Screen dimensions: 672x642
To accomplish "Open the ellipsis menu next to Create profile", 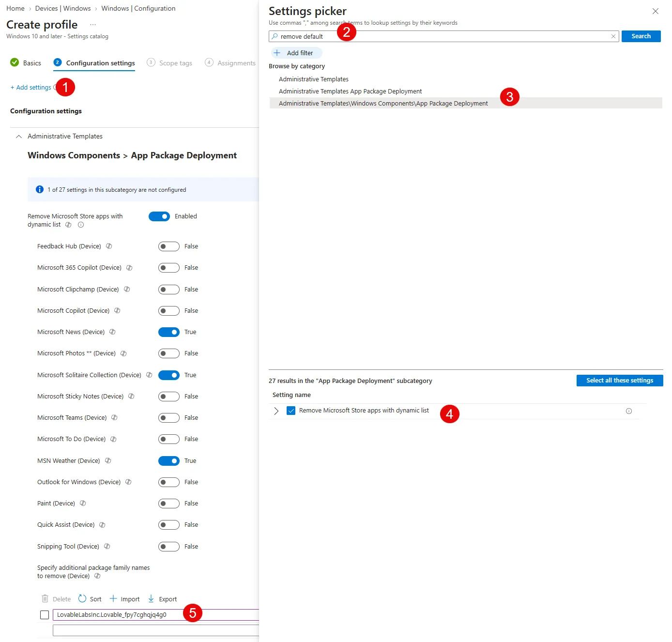I will coord(93,25).
